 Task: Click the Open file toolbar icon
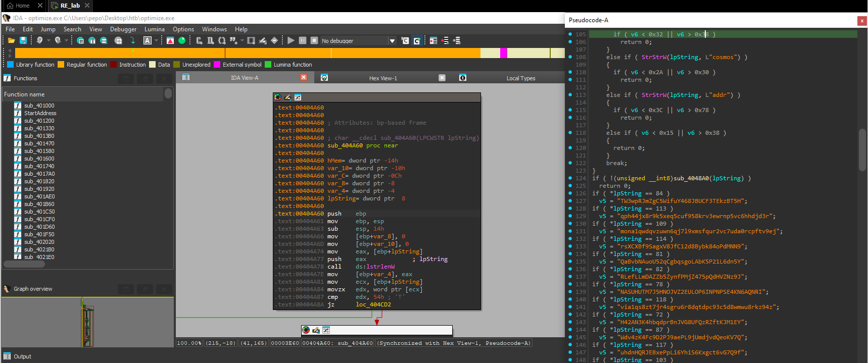pos(11,40)
